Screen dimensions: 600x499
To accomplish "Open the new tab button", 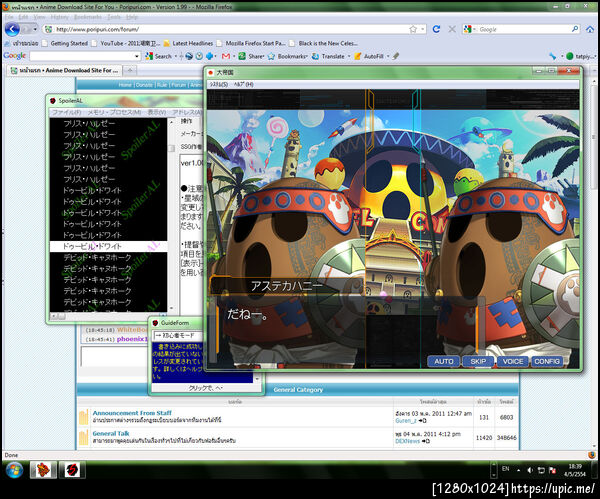I will (130, 70).
